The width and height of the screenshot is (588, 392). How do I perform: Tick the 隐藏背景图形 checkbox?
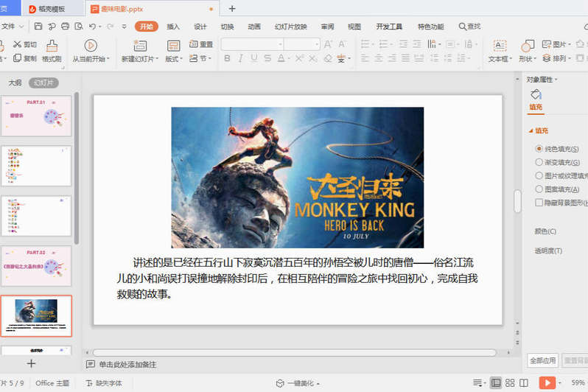coord(539,202)
